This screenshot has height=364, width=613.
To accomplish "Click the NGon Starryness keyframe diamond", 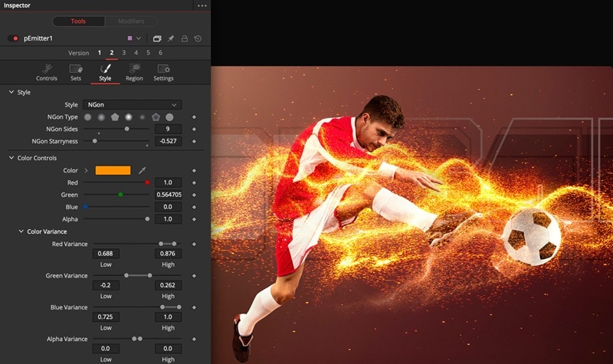I will pyautogui.click(x=194, y=141).
